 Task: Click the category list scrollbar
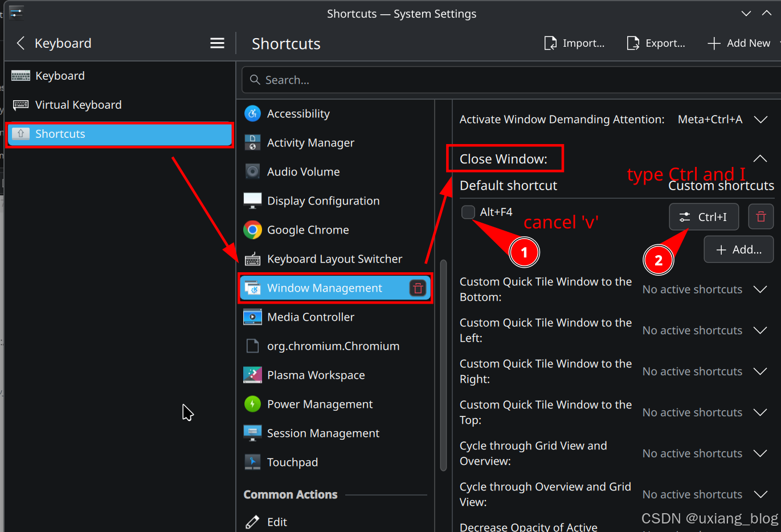pos(443,365)
